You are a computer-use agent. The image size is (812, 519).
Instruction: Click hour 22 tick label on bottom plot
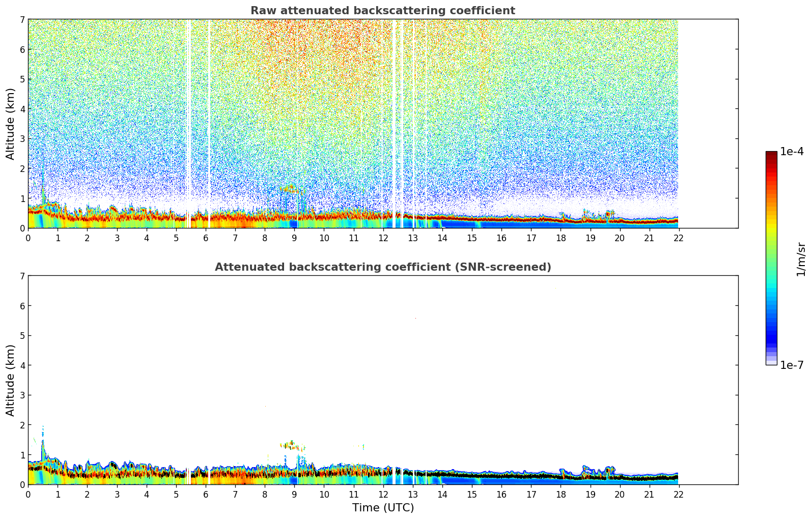coord(678,495)
